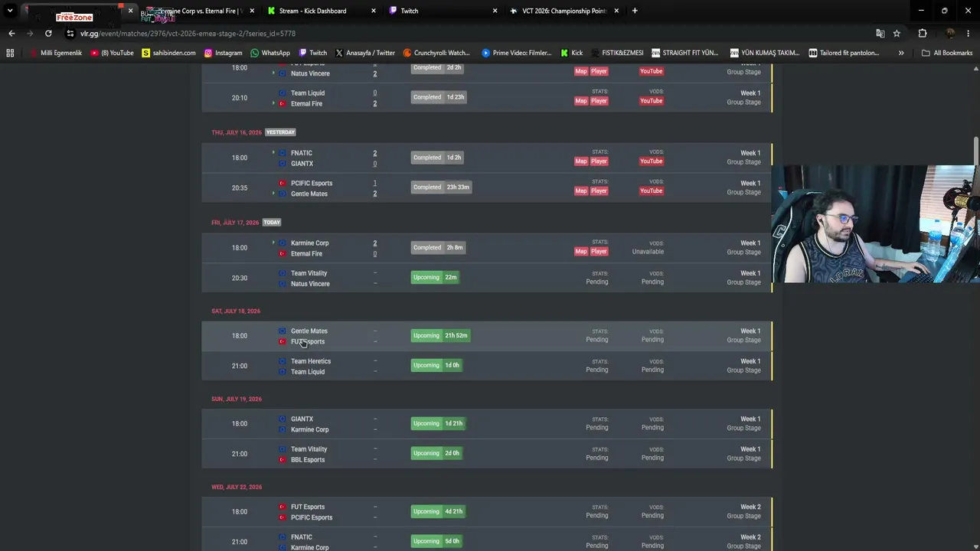Open the browser extensions puzzle icon
The width and height of the screenshot is (980, 551).
922,34
